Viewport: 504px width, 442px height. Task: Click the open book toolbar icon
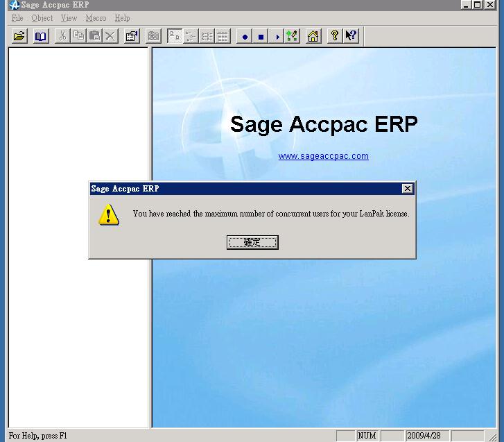pyautogui.click(x=41, y=36)
